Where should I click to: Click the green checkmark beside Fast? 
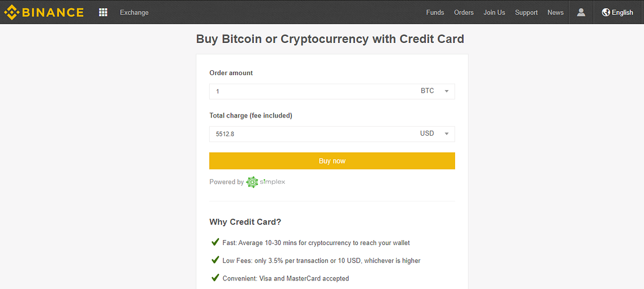215,242
